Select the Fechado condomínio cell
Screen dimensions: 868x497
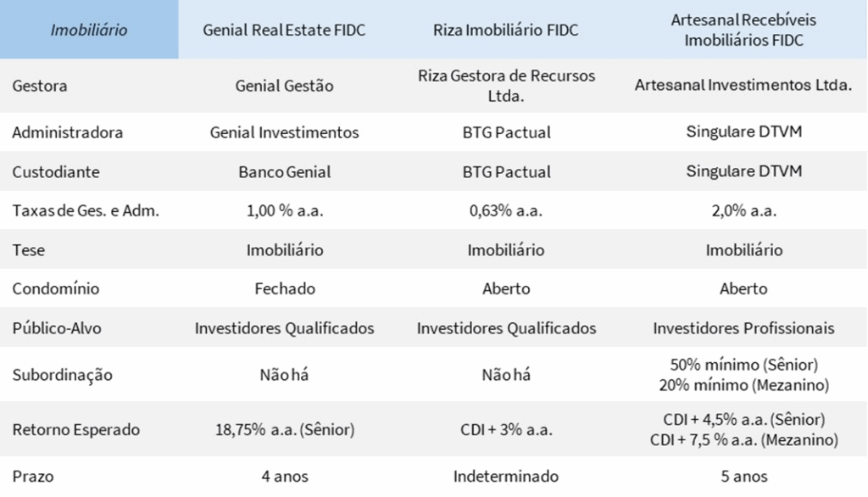pos(285,288)
